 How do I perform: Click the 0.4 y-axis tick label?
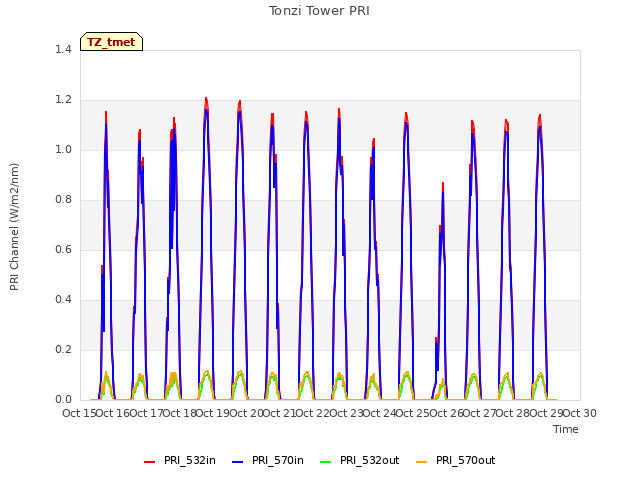(x=63, y=300)
